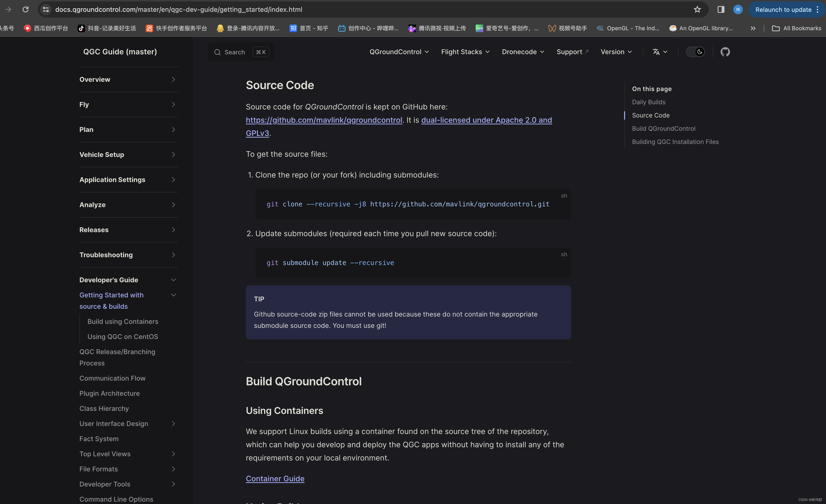Viewport: 826px width, 504px height.
Task: Open the language translation menu
Action: coord(660,52)
